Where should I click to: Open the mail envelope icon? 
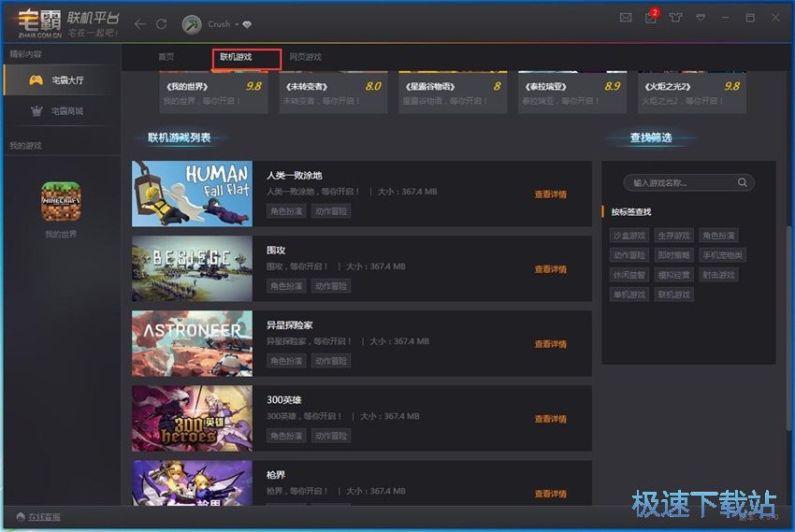tap(626, 18)
